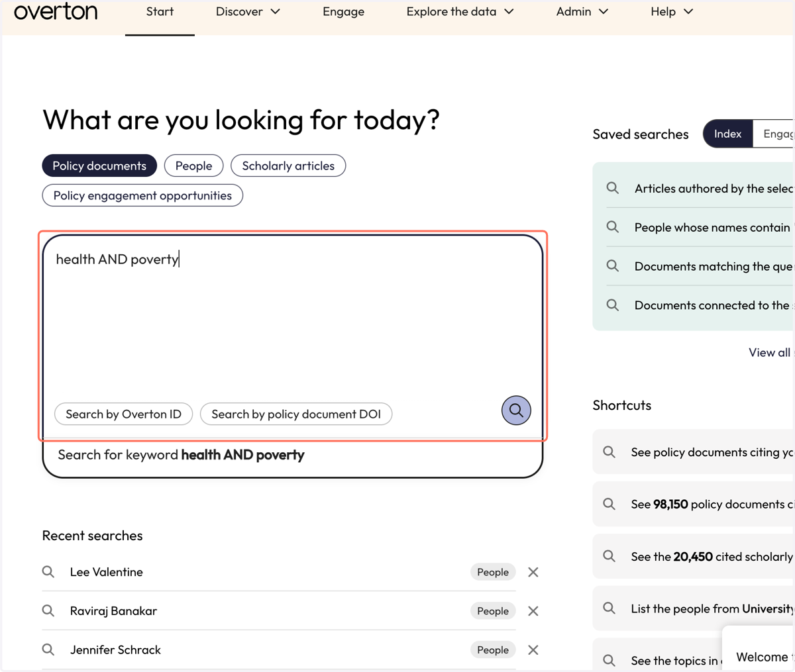Screen dimensions: 795x672
Task: Open the Discover menu
Action: point(248,12)
